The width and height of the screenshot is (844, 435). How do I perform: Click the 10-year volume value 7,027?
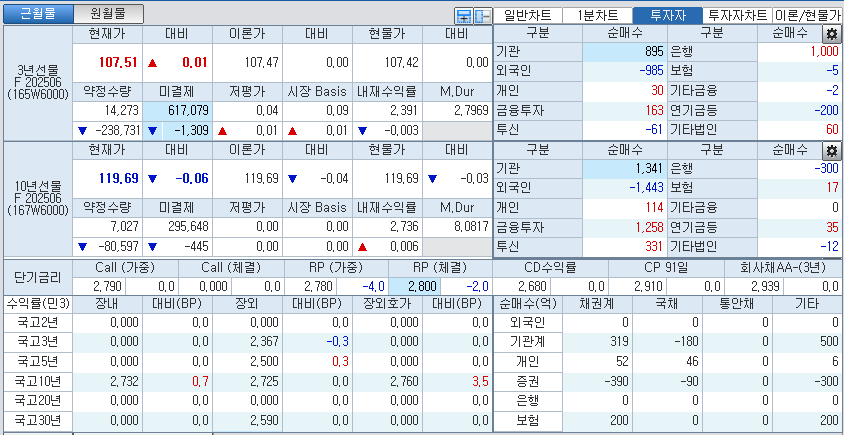pos(126,227)
